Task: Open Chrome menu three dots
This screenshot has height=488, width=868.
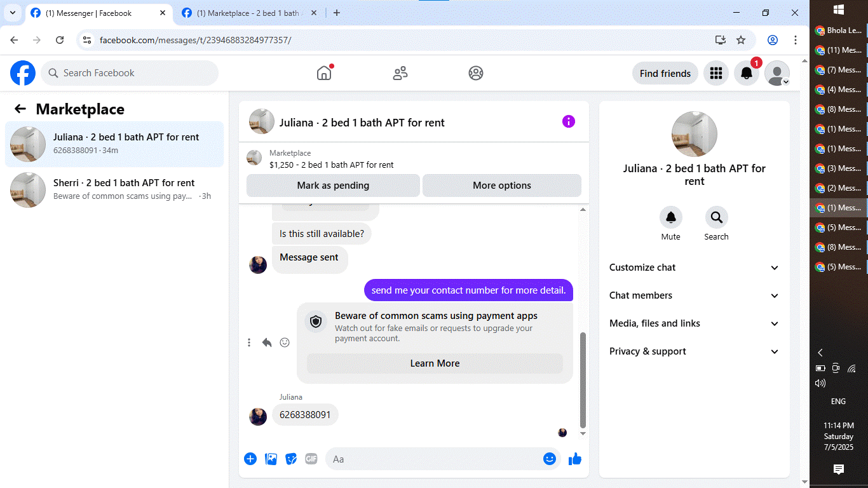Action: coord(796,40)
